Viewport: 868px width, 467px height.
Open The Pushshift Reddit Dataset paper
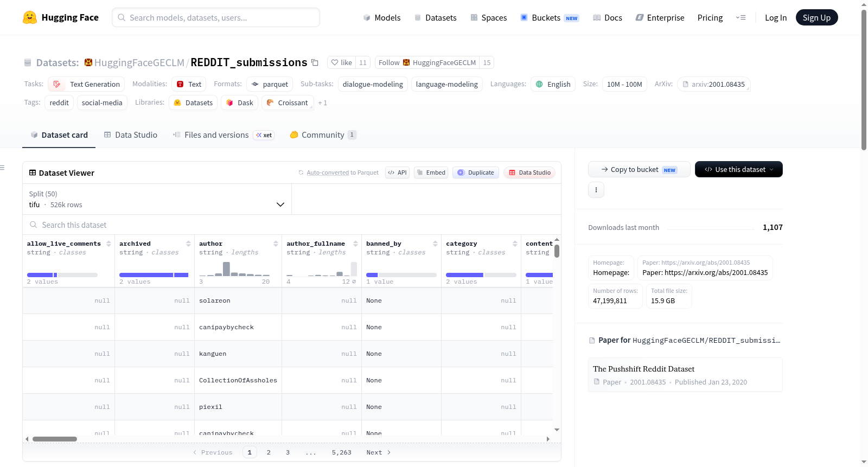click(x=685, y=375)
